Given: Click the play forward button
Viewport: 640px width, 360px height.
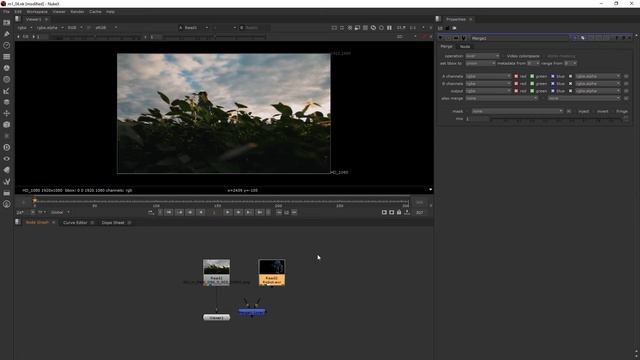Looking at the screenshot, I should [x=228, y=212].
